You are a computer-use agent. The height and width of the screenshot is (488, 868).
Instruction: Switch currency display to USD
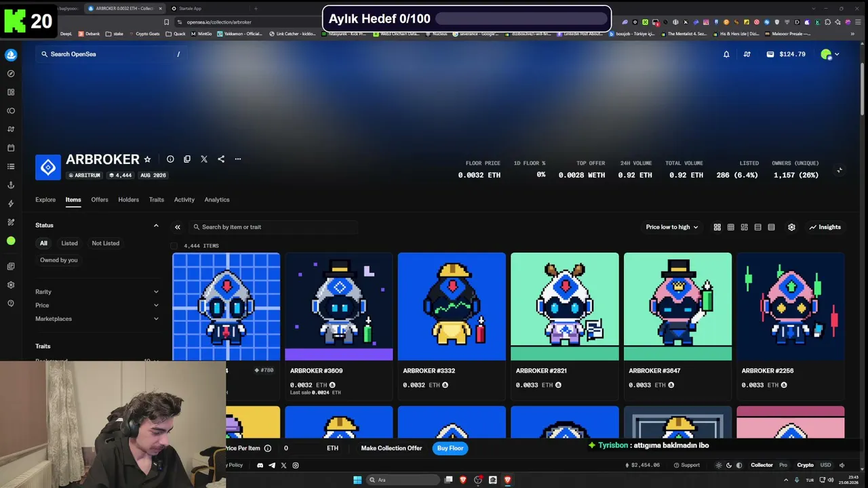(x=825, y=465)
